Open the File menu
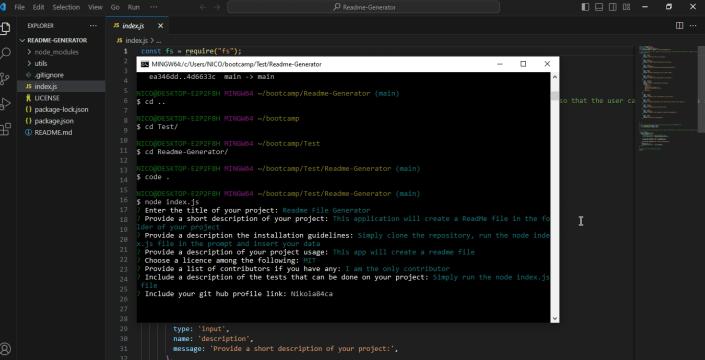This screenshot has width=705, height=360. click(x=19, y=7)
